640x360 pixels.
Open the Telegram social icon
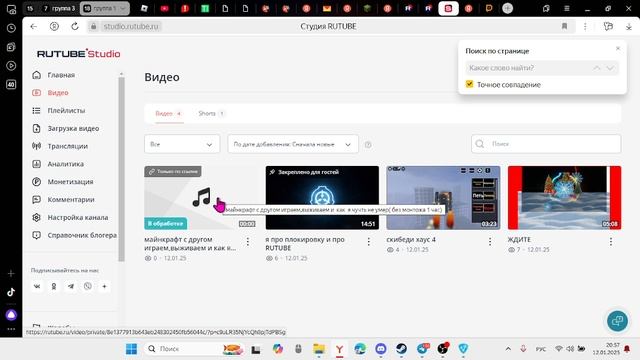pyautogui.click(x=71, y=287)
